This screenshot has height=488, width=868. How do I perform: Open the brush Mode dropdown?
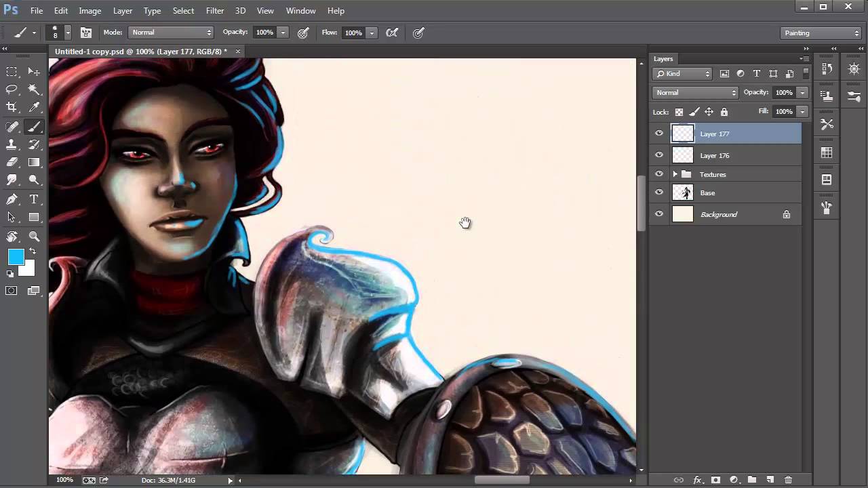[171, 33]
